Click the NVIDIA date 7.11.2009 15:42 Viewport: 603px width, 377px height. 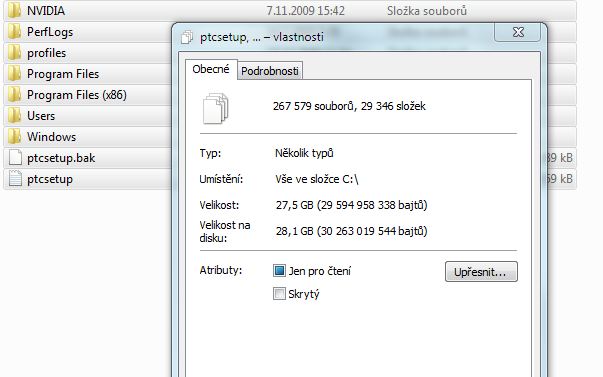coord(306,11)
